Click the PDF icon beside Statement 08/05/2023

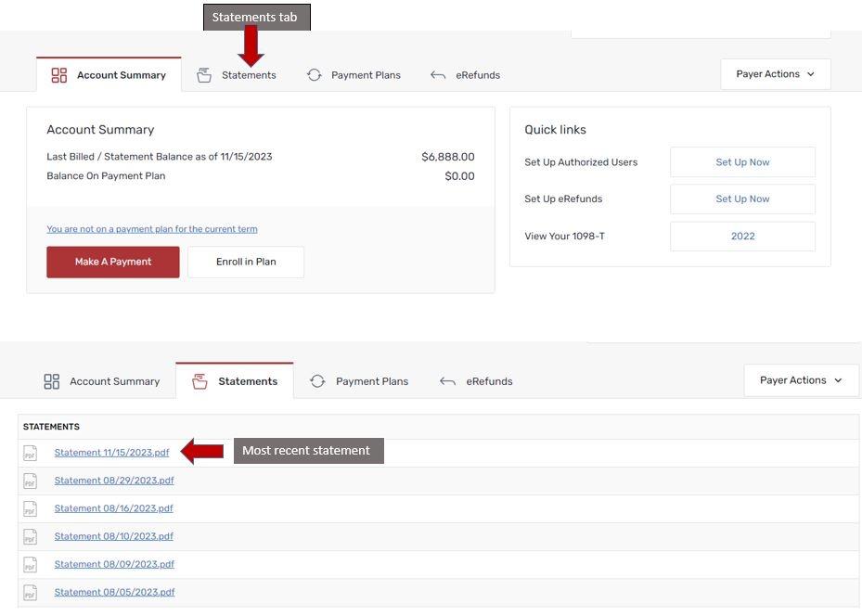tap(29, 592)
